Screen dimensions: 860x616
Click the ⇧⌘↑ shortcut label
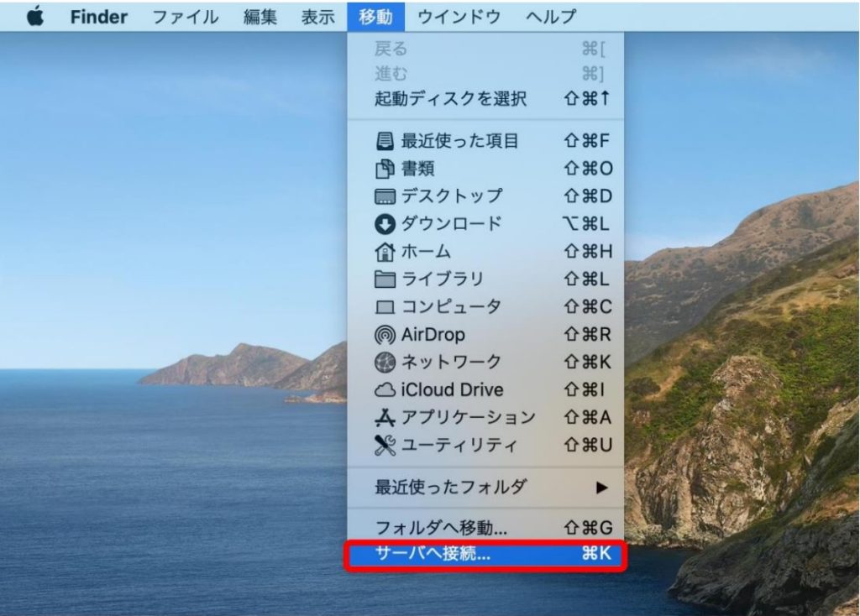pos(587,99)
